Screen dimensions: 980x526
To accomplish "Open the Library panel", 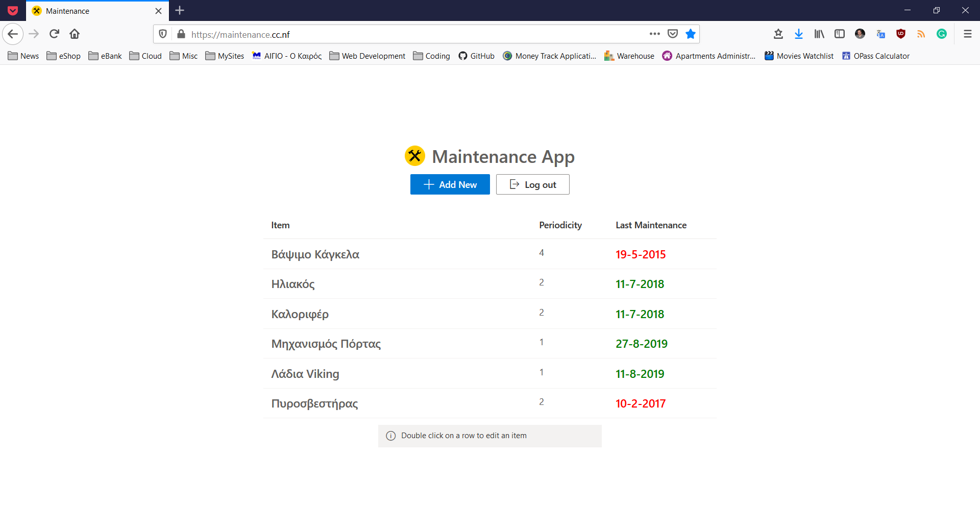I will tap(819, 34).
